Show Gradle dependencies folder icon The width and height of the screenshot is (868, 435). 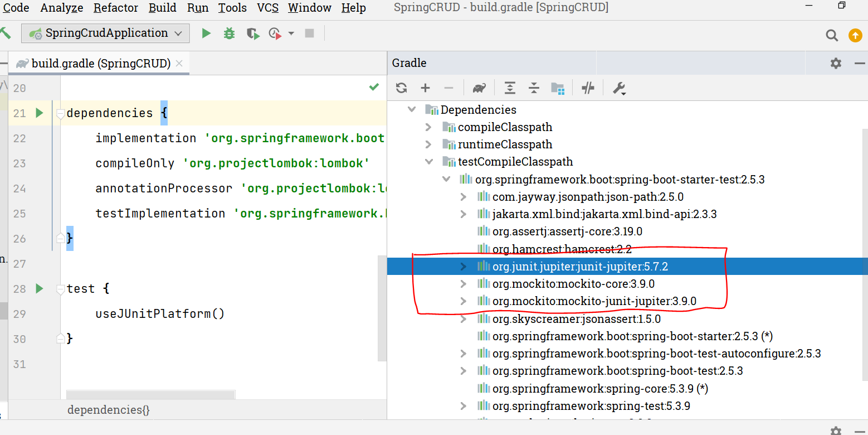pos(558,88)
